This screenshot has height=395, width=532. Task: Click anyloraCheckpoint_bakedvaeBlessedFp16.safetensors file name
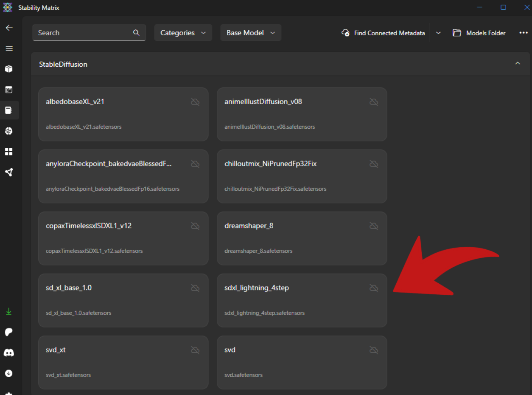[112, 189]
